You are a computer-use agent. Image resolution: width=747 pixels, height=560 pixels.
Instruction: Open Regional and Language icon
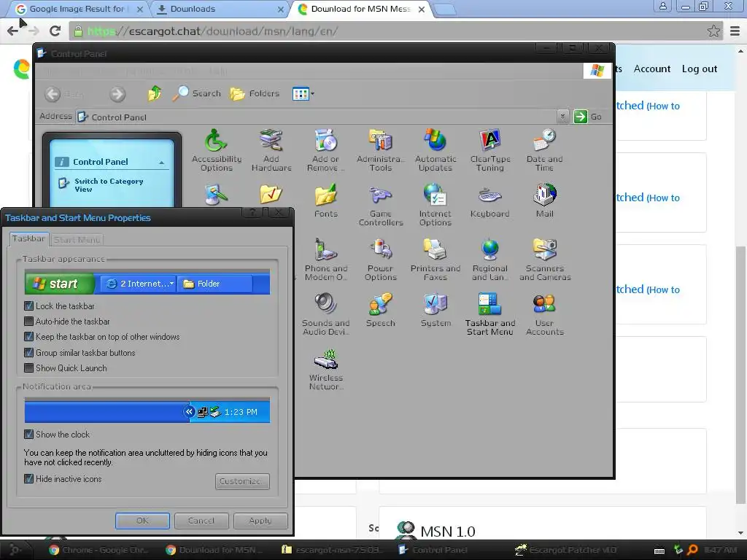tap(489, 260)
